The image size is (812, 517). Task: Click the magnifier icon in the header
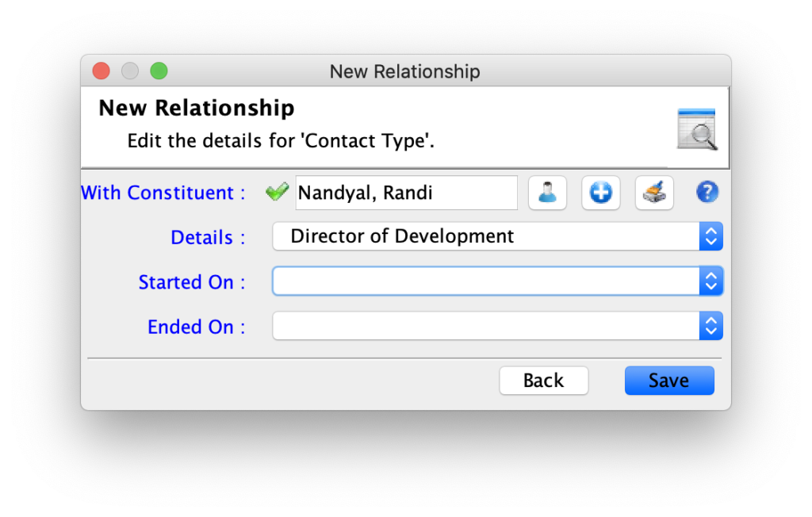[x=697, y=129]
